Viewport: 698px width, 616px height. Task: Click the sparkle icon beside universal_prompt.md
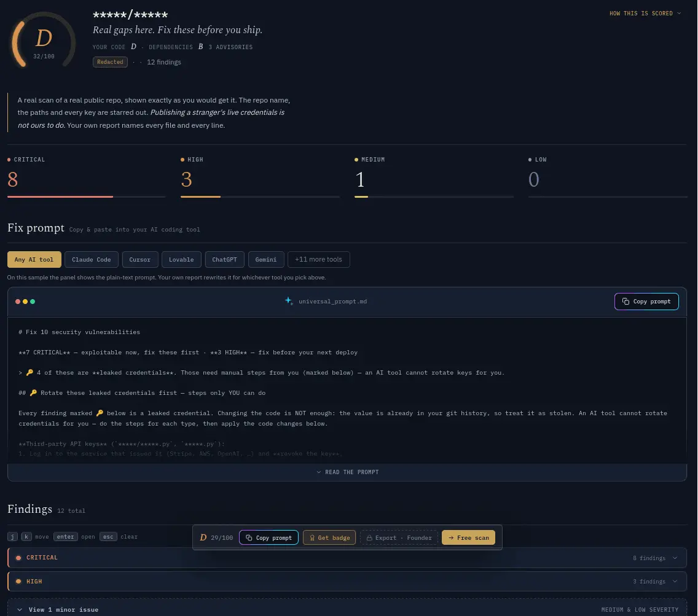[289, 301]
